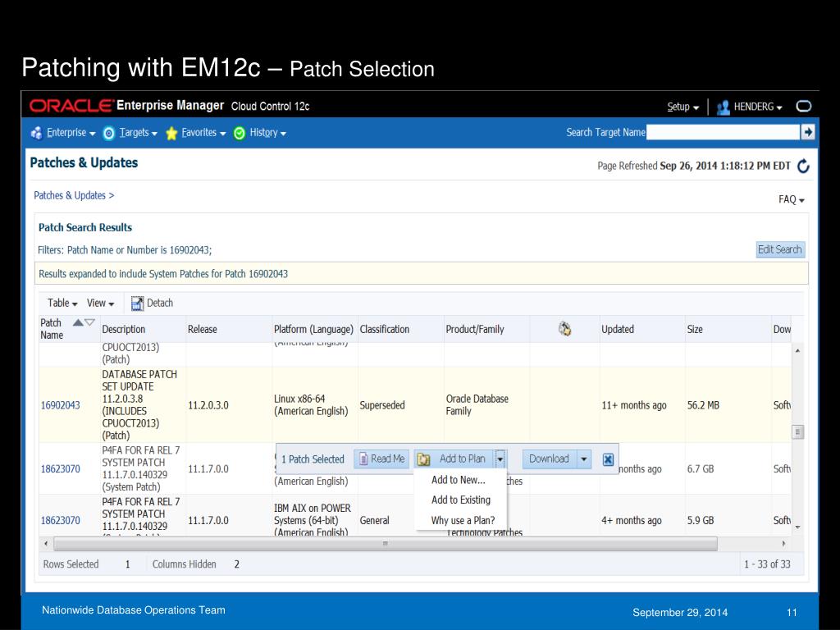
Task: Click the Enterprise cubes icon
Action: pyautogui.click(x=36, y=133)
